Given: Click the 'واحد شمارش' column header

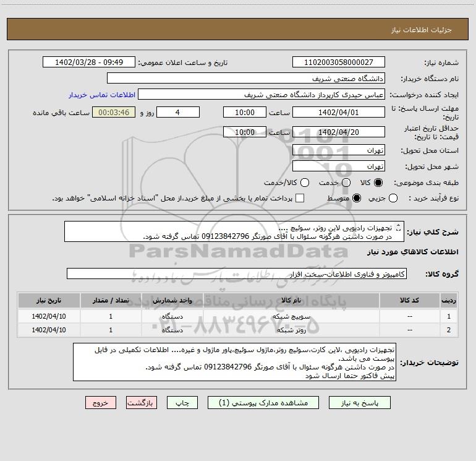Looking at the screenshot, I should (172, 300).
